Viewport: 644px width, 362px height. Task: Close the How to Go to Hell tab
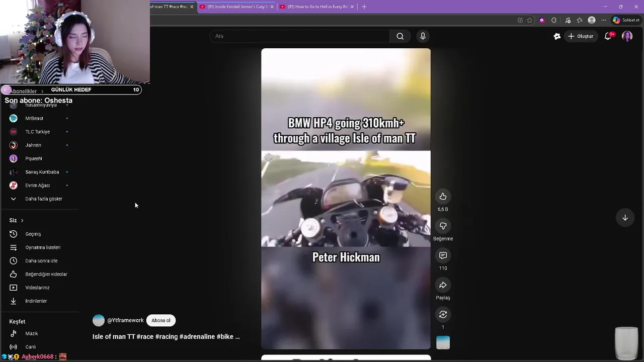coord(352,7)
